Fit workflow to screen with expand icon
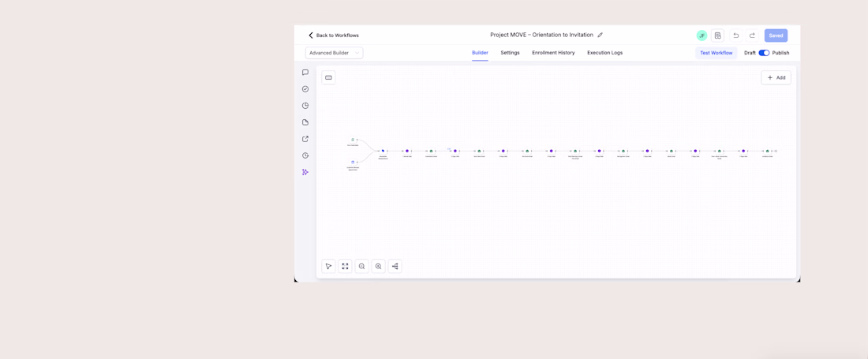Image resolution: width=868 pixels, height=359 pixels. [345, 266]
